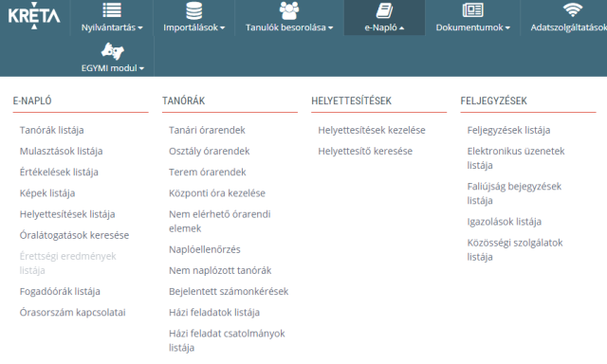Click the e-Napló book icon
Viewport: 607px width, 364px height.
click(384, 10)
